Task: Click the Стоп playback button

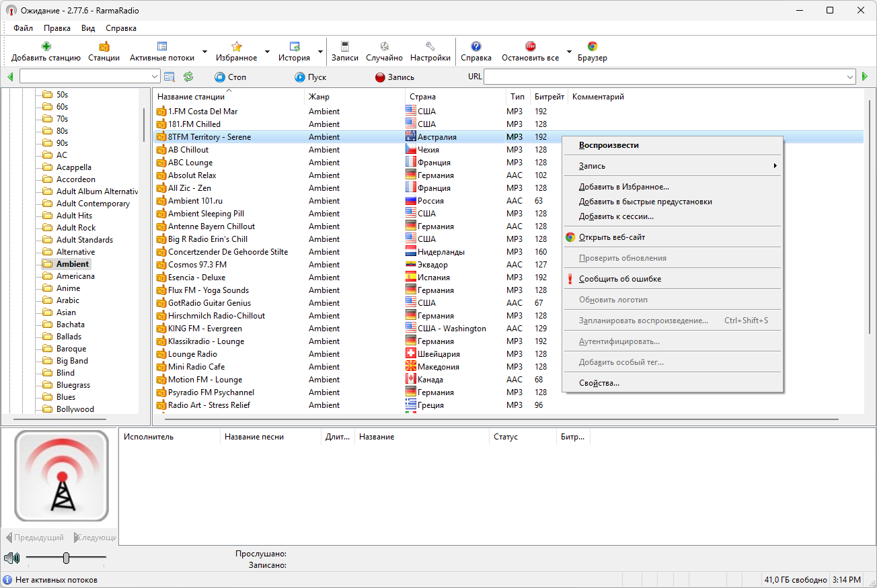Action: click(231, 77)
